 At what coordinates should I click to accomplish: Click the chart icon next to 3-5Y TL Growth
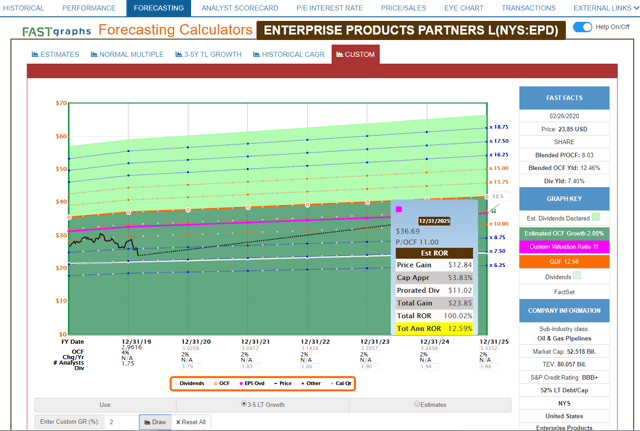178,54
